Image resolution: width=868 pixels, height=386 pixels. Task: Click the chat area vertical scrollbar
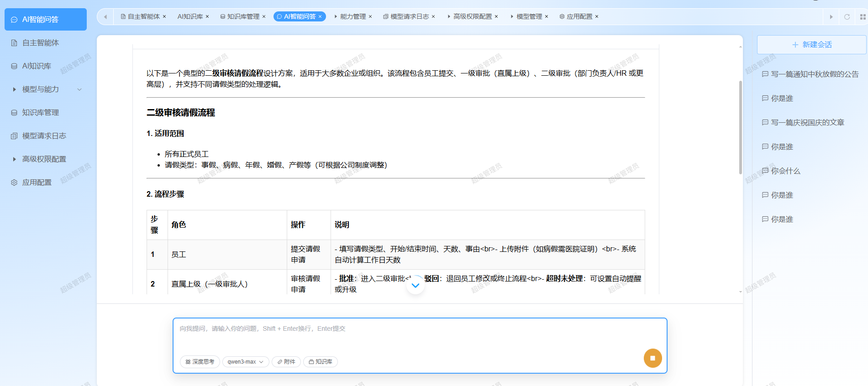pyautogui.click(x=741, y=127)
